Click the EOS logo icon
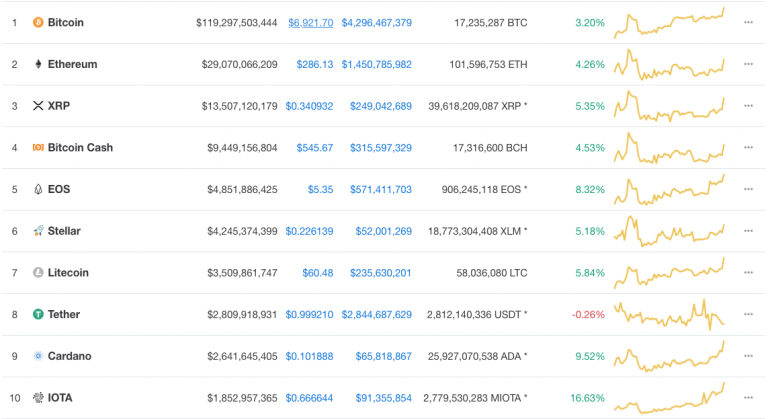The width and height of the screenshot is (768, 419). click(38, 189)
